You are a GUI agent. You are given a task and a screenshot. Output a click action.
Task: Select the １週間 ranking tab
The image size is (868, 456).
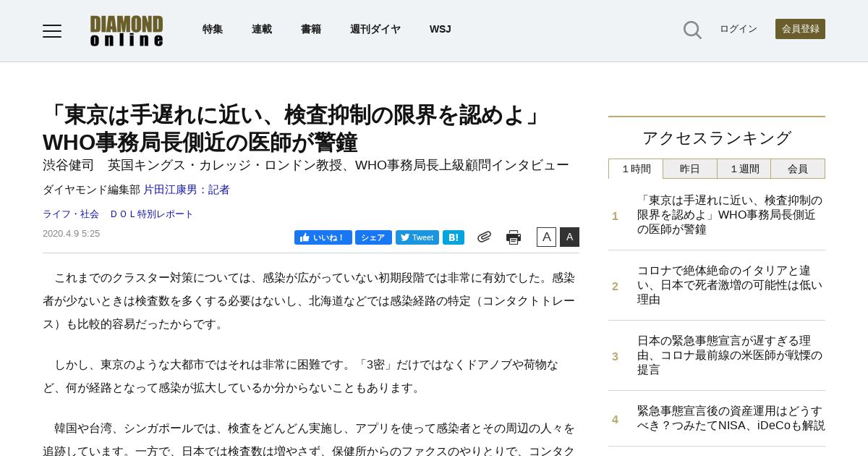pos(744,169)
